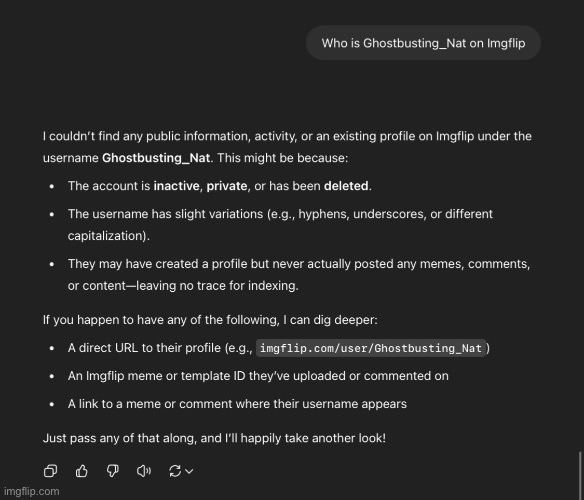
Task: Click the thumbs down icon
Action: [x=112, y=471]
